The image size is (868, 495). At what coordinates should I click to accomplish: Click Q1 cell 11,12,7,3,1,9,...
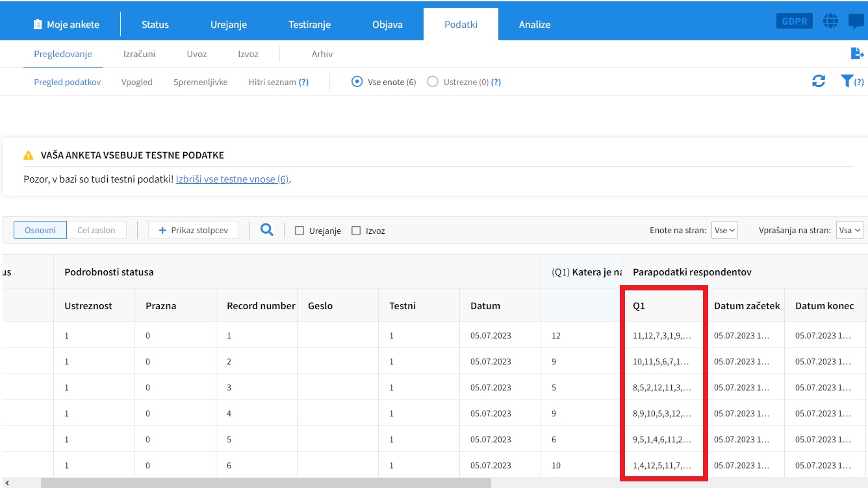click(x=663, y=335)
